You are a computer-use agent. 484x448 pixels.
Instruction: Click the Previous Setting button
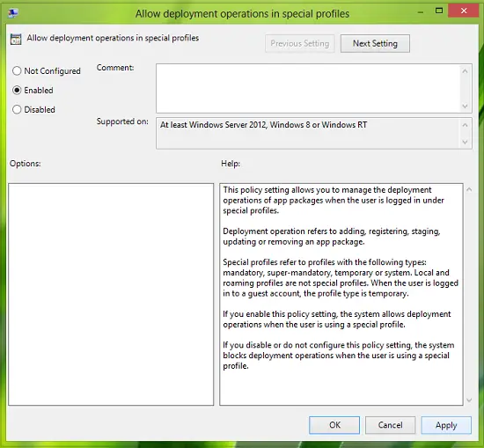300,43
